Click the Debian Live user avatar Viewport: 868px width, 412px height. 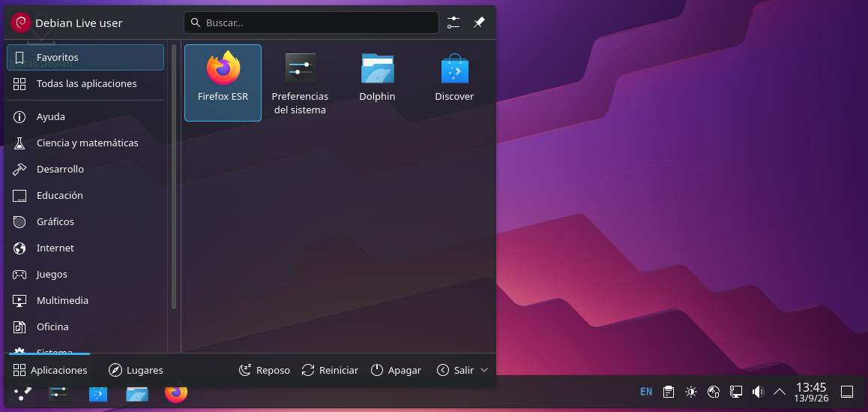[21, 23]
